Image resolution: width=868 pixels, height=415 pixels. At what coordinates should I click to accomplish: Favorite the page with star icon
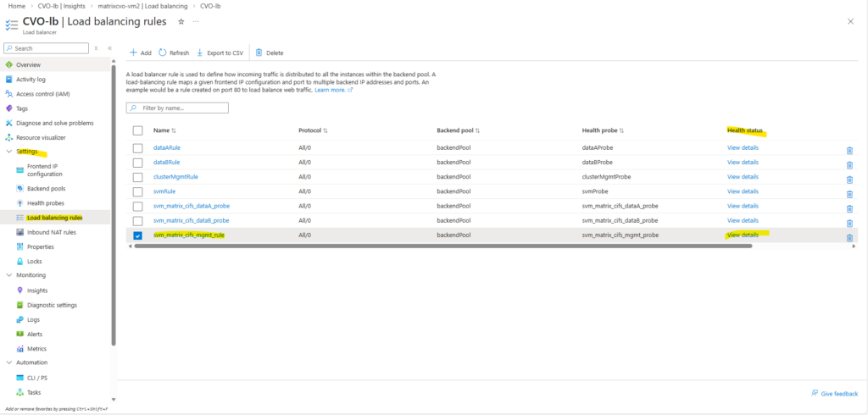tap(181, 21)
